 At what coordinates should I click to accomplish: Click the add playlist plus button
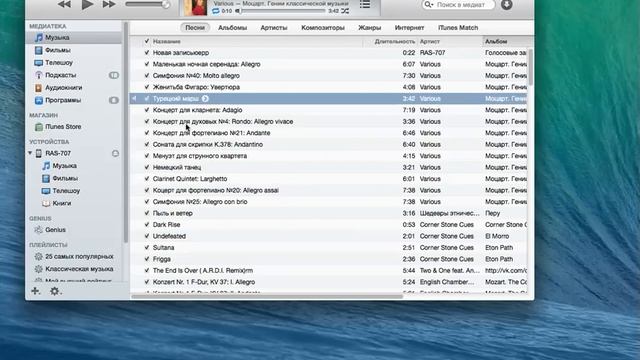click(x=36, y=291)
